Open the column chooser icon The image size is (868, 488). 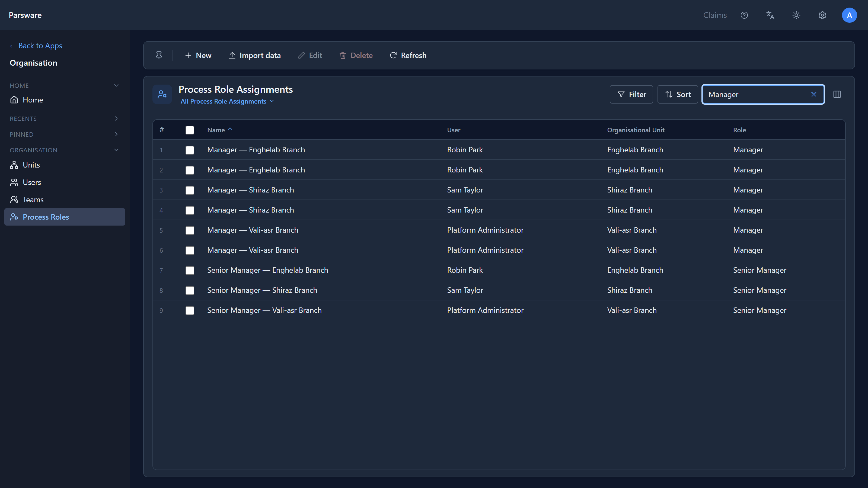click(x=837, y=94)
